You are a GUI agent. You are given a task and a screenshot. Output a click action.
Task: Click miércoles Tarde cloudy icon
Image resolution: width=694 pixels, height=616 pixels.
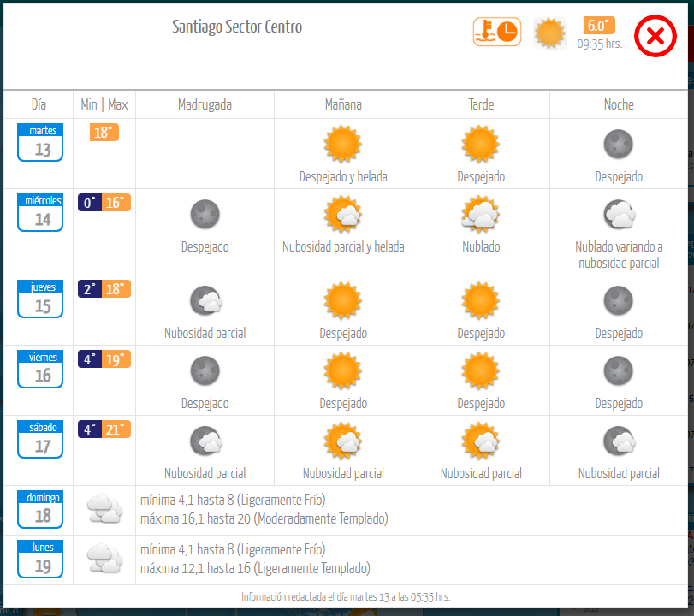click(x=481, y=214)
